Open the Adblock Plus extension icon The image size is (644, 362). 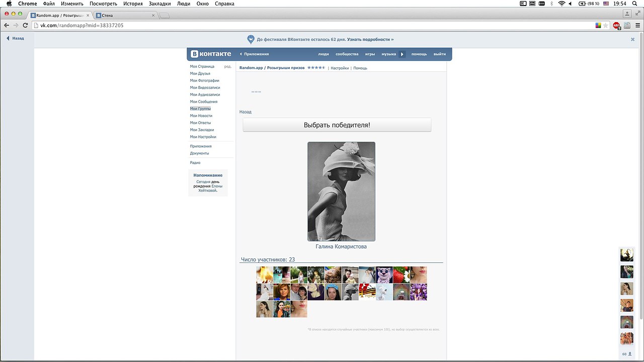[x=616, y=25]
